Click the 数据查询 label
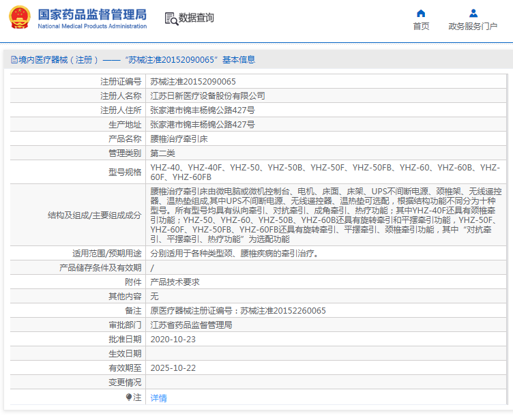The width and height of the screenshot is (513, 420). click(196, 18)
